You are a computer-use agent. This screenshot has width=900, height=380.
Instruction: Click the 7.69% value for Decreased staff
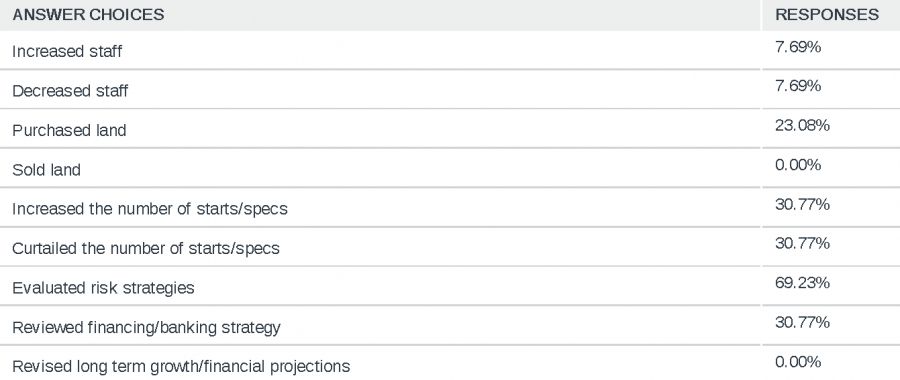(x=798, y=86)
